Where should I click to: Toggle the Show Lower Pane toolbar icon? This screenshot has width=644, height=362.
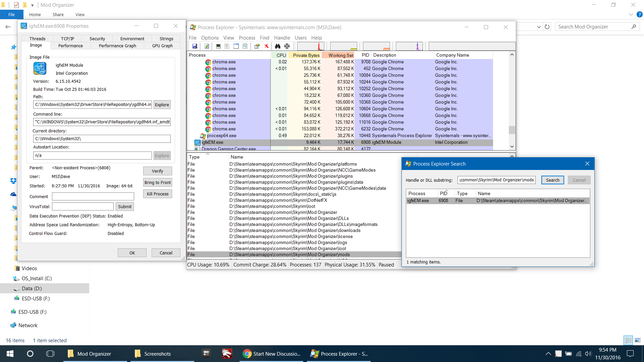[x=236, y=46]
